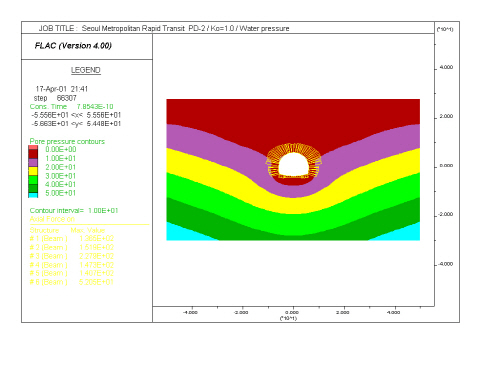Click the 'step' count line
The width and height of the screenshot is (500, 375).
pyautogui.click(x=55, y=98)
